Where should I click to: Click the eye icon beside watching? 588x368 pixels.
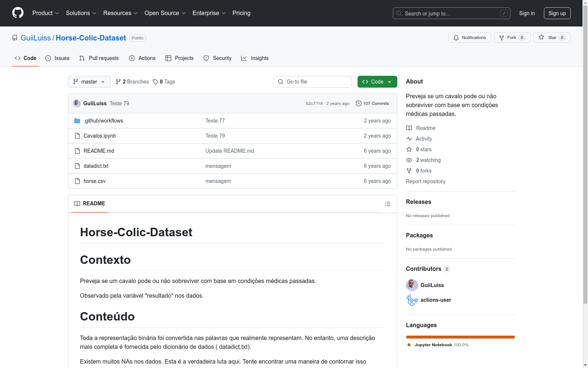click(409, 160)
